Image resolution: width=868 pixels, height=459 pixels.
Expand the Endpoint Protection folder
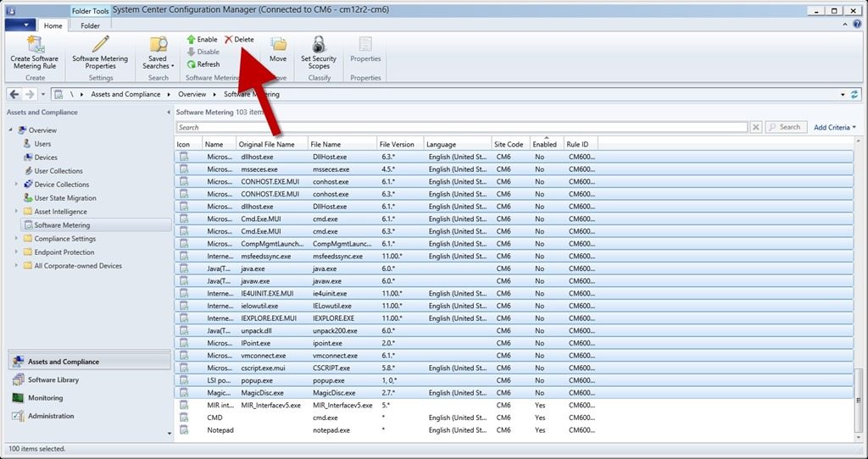[17, 252]
